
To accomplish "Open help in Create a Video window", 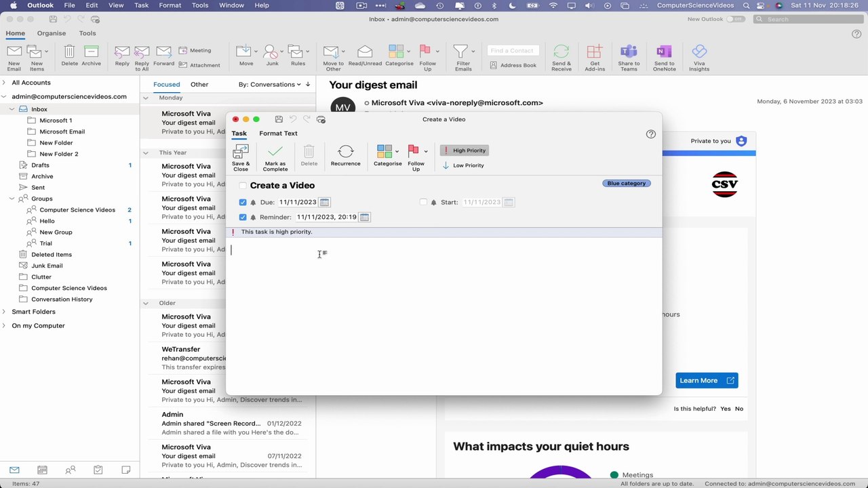I will (651, 134).
